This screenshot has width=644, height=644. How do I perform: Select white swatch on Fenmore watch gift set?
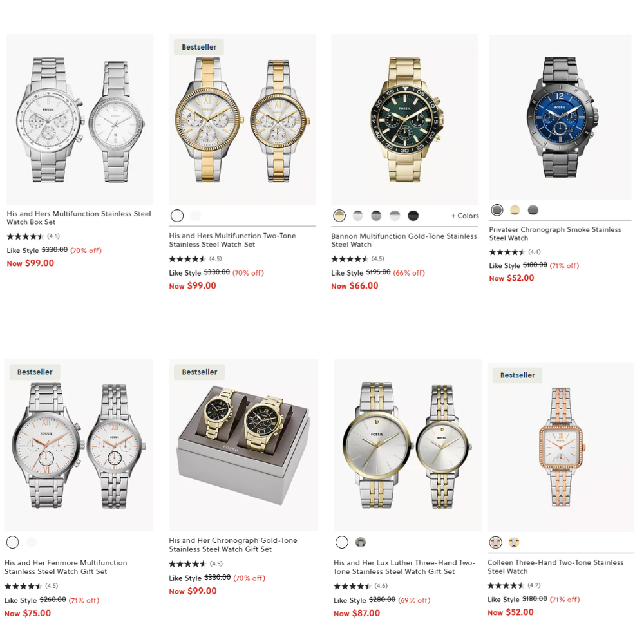(x=13, y=542)
